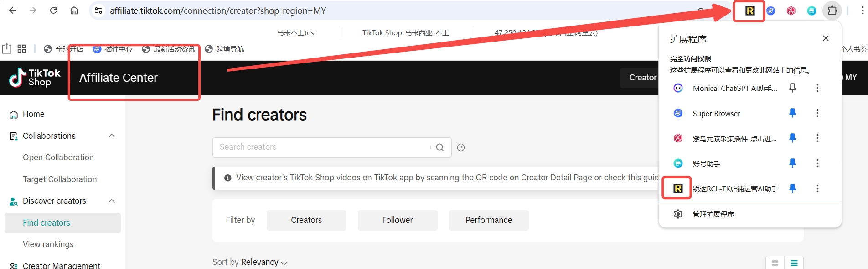Viewport: 868px width, 269px height.
Task: Open more options for 锐达RCL-TK extension
Action: click(x=817, y=188)
